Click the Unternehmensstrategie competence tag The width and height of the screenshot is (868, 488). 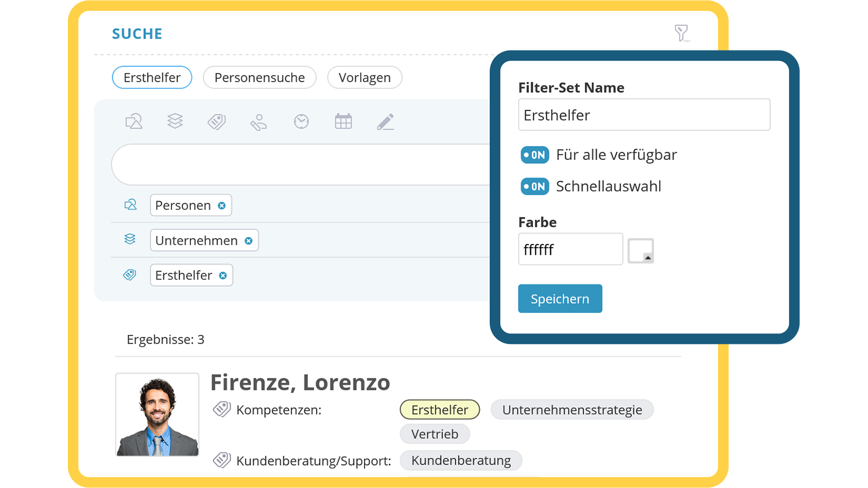click(x=572, y=410)
